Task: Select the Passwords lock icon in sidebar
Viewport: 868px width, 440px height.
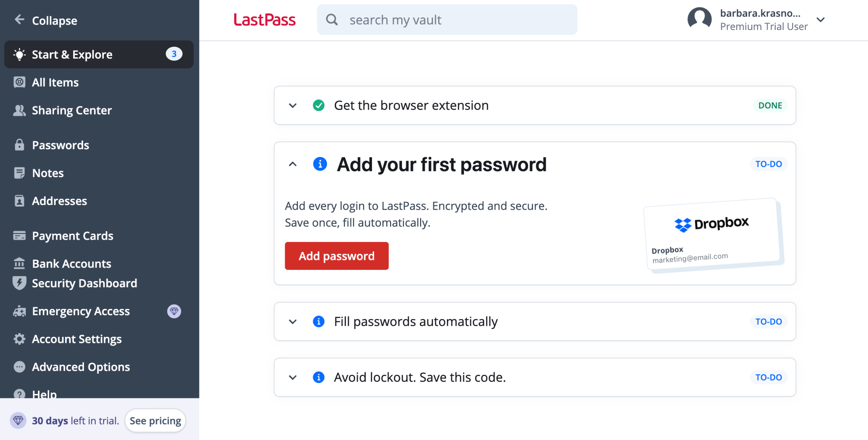Action: [19, 145]
